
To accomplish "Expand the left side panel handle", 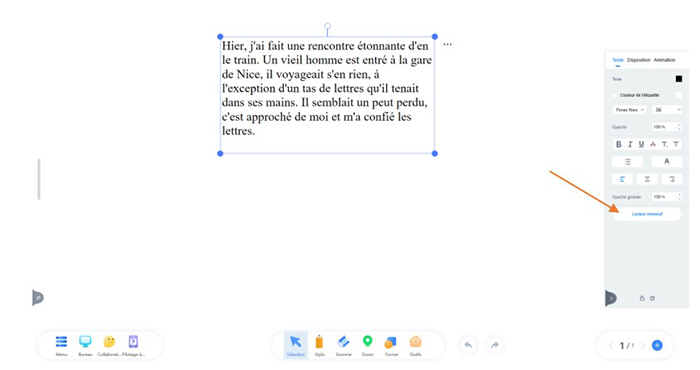I will (x=38, y=298).
